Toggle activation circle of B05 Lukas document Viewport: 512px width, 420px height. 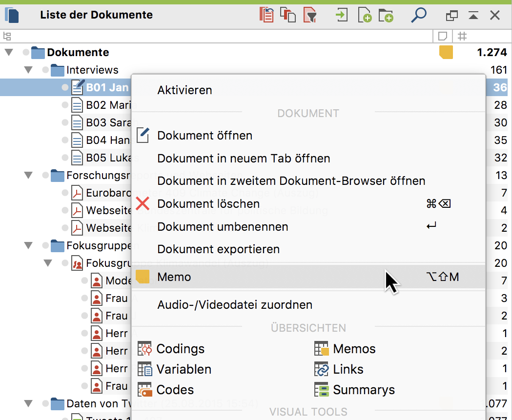pyautogui.click(x=65, y=158)
